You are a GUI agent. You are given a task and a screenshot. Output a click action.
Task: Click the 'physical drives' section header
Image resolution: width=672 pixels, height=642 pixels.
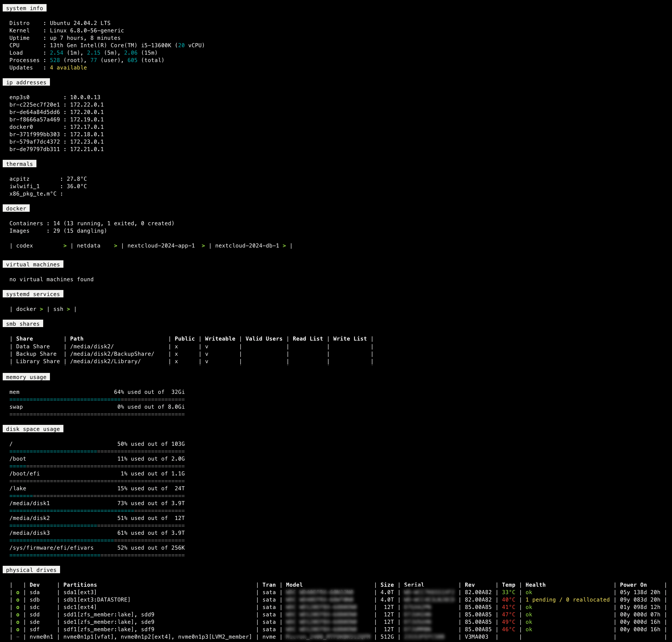(x=31, y=570)
